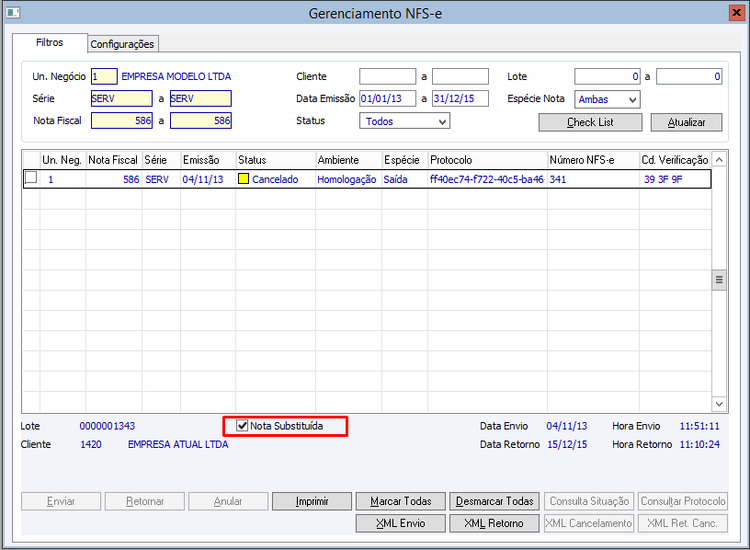Focus the Data Emissão start field 01/01/13
The width and height of the screenshot is (750, 550).
[x=387, y=99]
